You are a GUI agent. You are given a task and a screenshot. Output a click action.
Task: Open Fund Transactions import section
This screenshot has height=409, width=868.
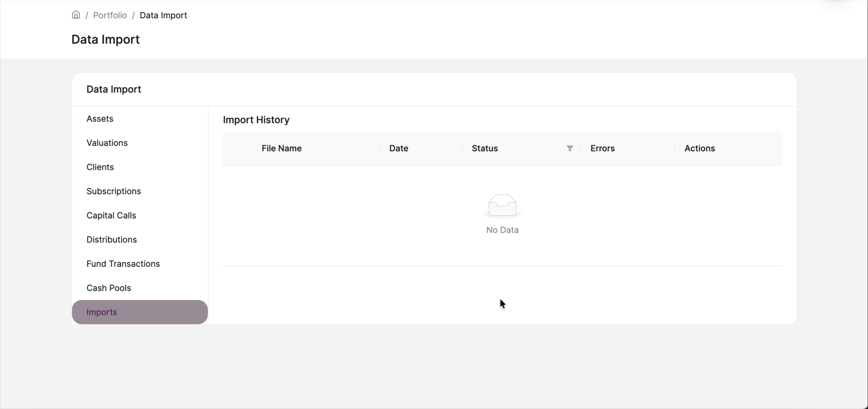coord(140,264)
